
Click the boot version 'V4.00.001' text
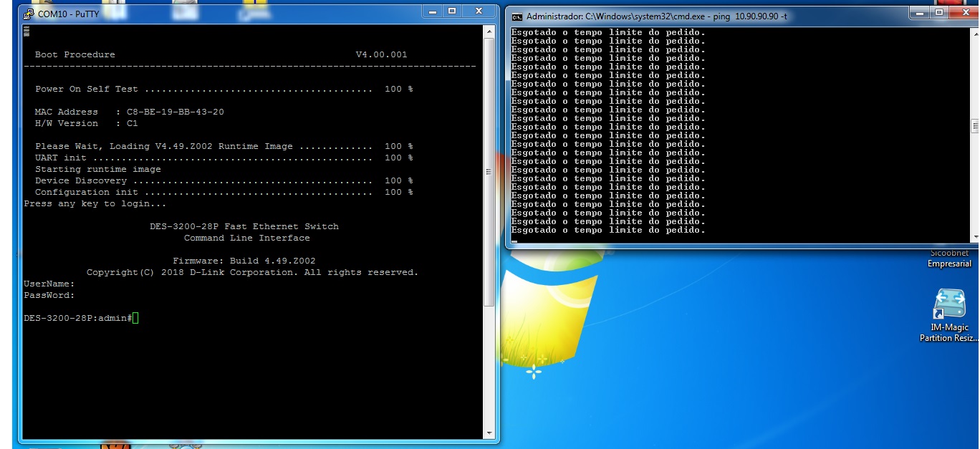382,54
